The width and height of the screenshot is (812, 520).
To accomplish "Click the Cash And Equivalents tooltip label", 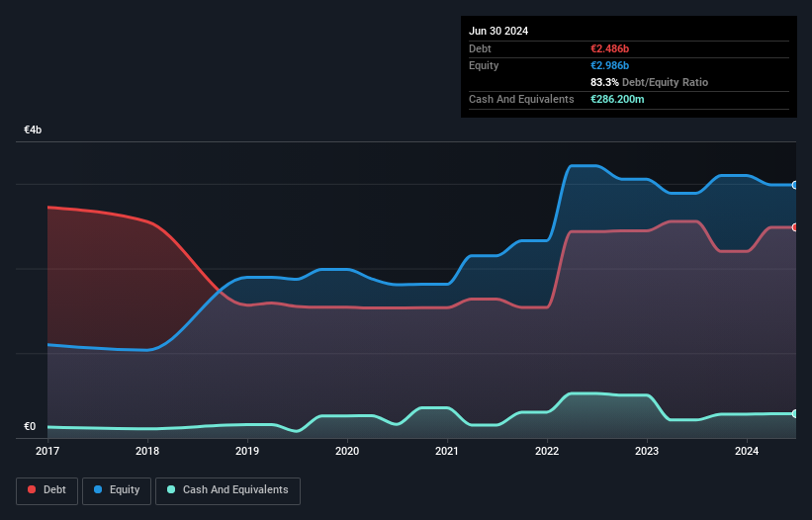I will click(x=521, y=99).
